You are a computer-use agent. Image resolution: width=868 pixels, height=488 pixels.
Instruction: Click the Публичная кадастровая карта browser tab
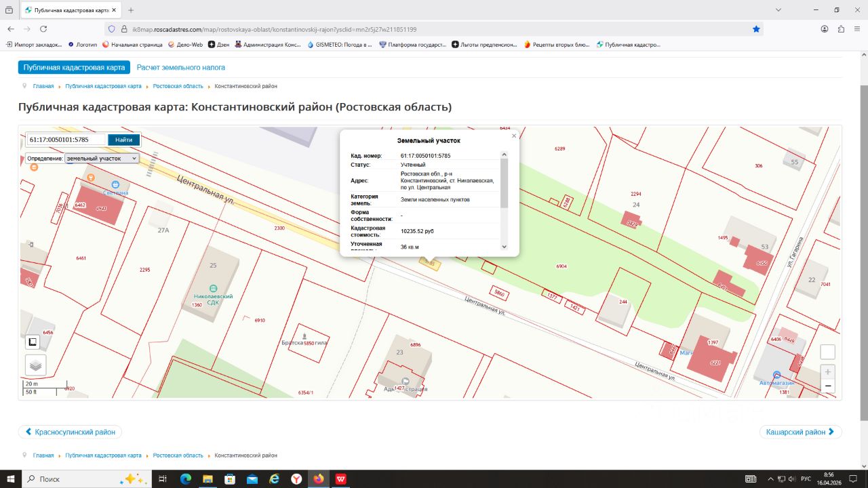pos(71,10)
